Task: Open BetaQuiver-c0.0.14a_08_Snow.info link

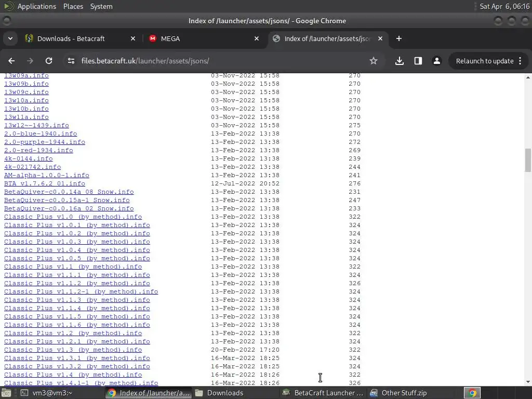Action: pyautogui.click(x=69, y=192)
